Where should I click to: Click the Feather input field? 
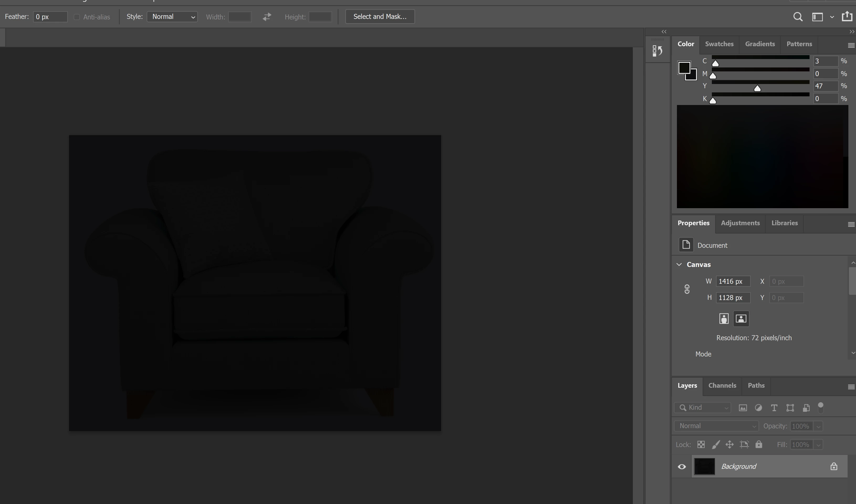point(50,17)
